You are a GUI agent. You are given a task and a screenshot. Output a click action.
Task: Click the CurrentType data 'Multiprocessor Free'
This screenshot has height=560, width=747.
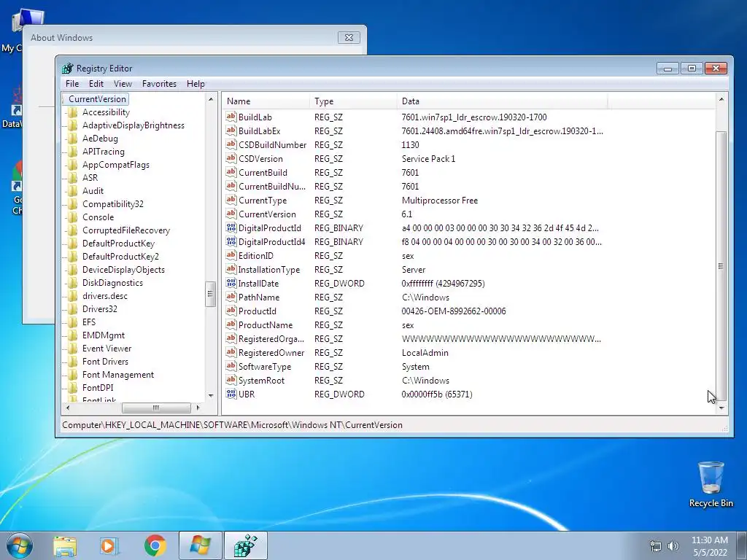pos(440,200)
